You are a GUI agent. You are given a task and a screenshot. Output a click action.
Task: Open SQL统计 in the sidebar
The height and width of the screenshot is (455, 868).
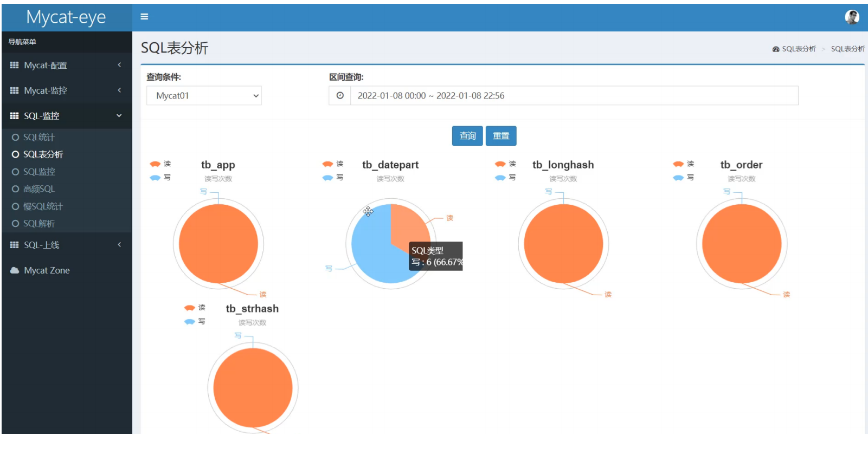[x=38, y=138]
